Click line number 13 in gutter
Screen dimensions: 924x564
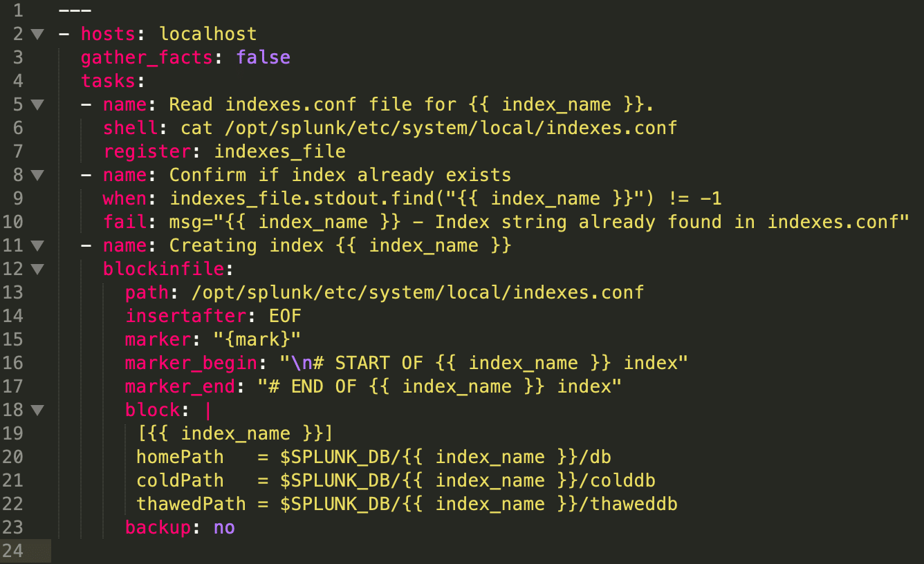tap(12, 292)
